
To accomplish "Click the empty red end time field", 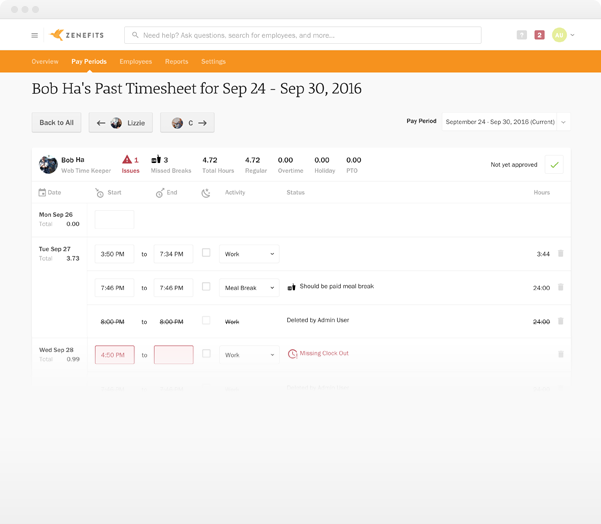I will tap(173, 355).
